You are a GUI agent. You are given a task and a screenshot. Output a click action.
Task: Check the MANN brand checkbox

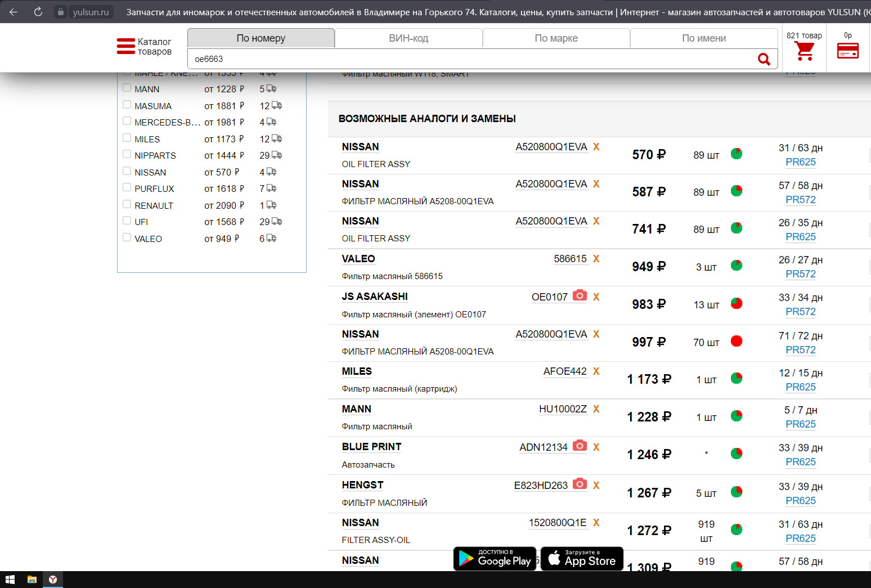coord(127,88)
